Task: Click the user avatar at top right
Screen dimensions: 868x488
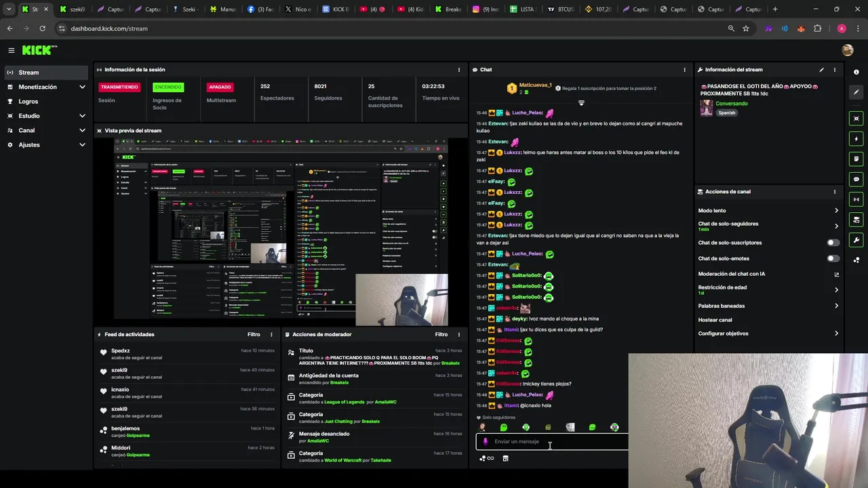Action: click(847, 50)
